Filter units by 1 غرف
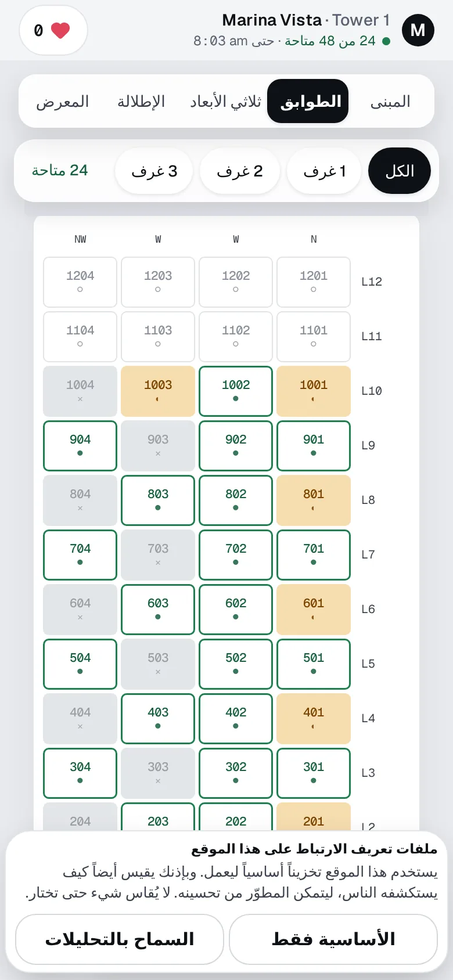The image size is (453, 980). (x=324, y=171)
